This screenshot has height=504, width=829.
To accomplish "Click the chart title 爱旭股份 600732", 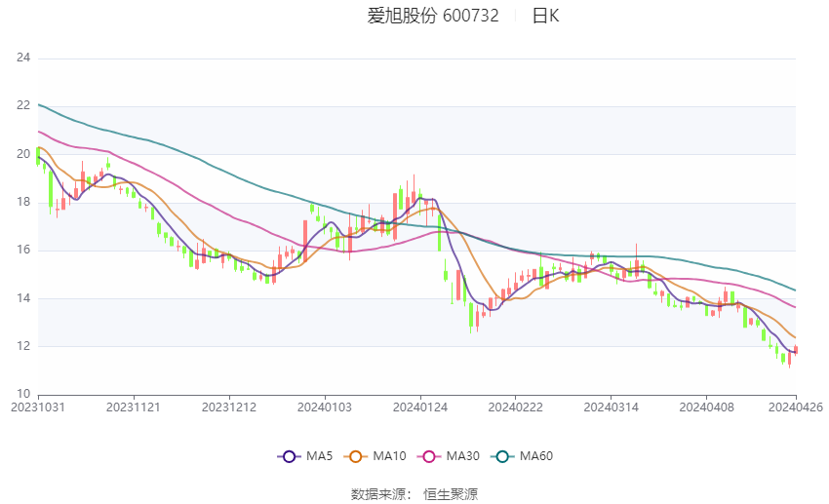I will pos(432,16).
